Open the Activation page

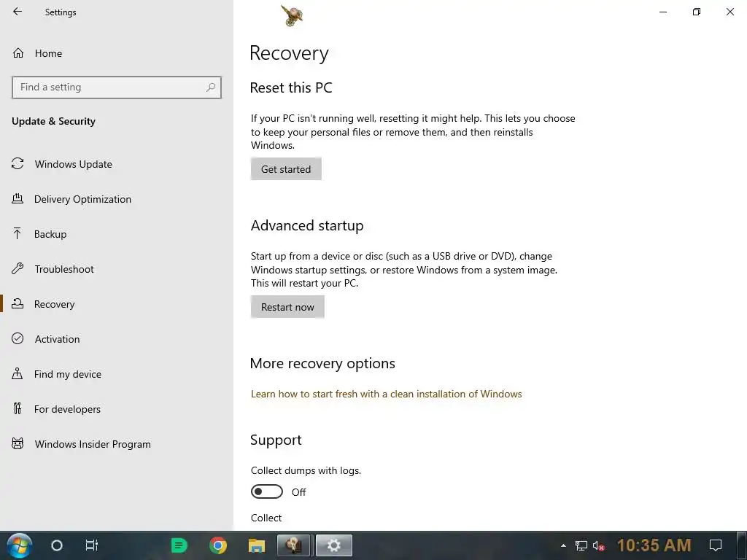[117, 339]
